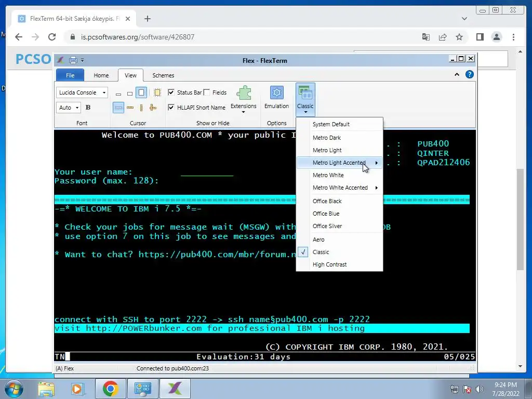Uncheck the Status Bar checkbox
The height and width of the screenshot is (399, 532).
coord(171,92)
